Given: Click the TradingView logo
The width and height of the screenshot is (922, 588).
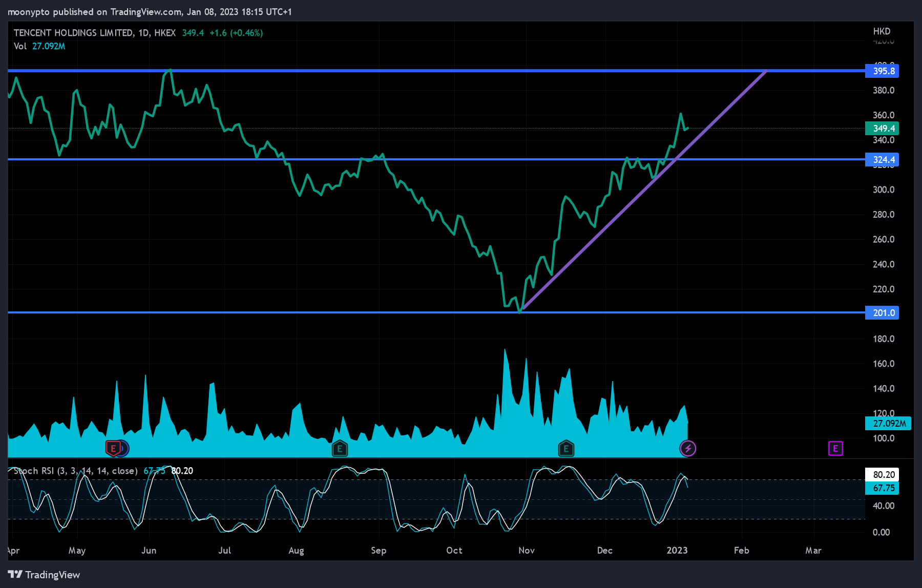Looking at the screenshot, I should pyautogui.click(x=44, y=575).
